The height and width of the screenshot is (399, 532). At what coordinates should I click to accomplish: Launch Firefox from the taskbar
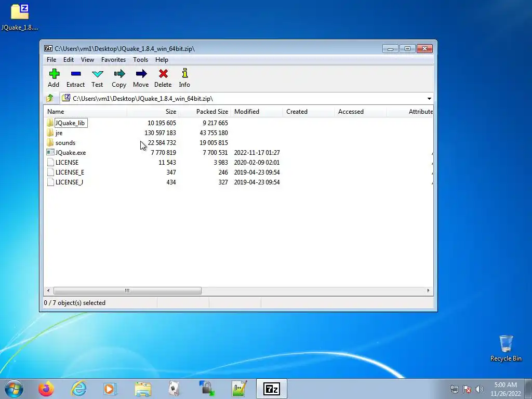point(46,389)
